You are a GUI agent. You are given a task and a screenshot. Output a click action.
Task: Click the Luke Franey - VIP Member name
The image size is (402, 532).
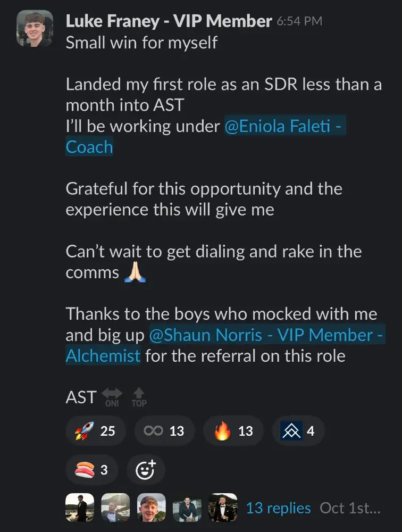coord(169,21)
